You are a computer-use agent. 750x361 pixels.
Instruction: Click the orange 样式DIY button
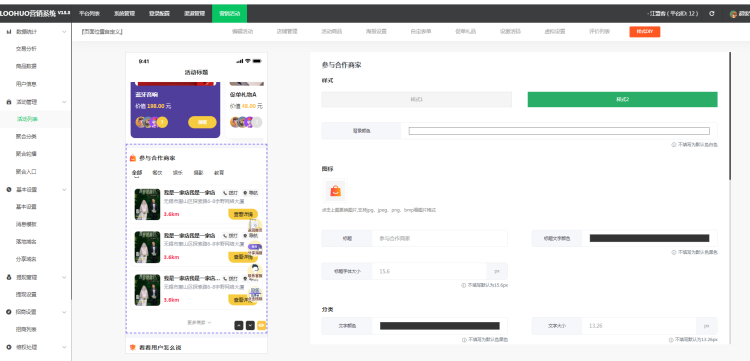[x=644, y=32]
